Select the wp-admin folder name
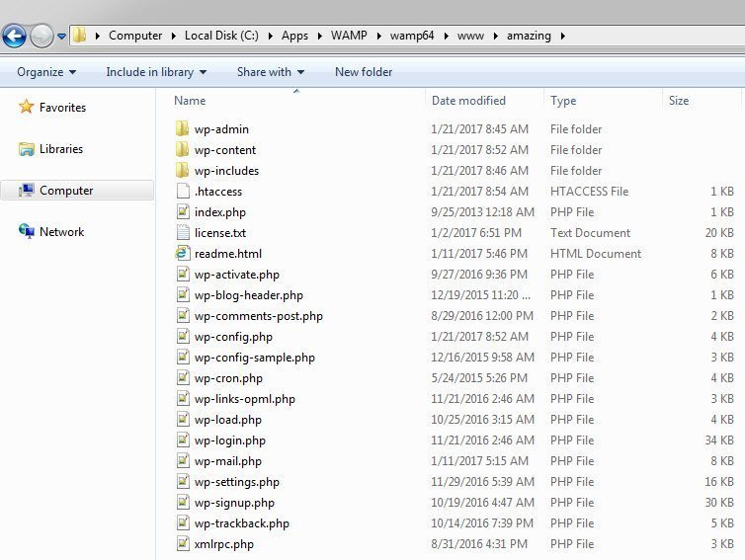The width and height of the screenshot is (745, 560). [x=221, y=129]
